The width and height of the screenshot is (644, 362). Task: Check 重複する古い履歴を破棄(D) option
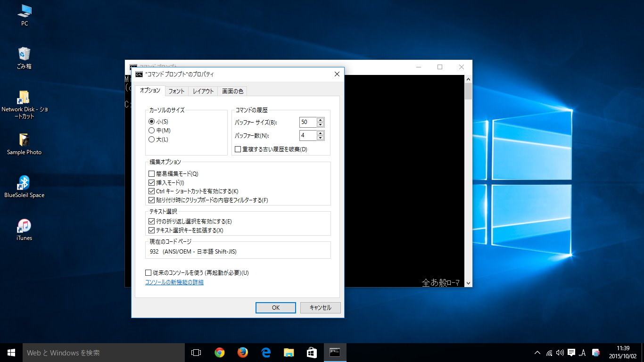238,149
